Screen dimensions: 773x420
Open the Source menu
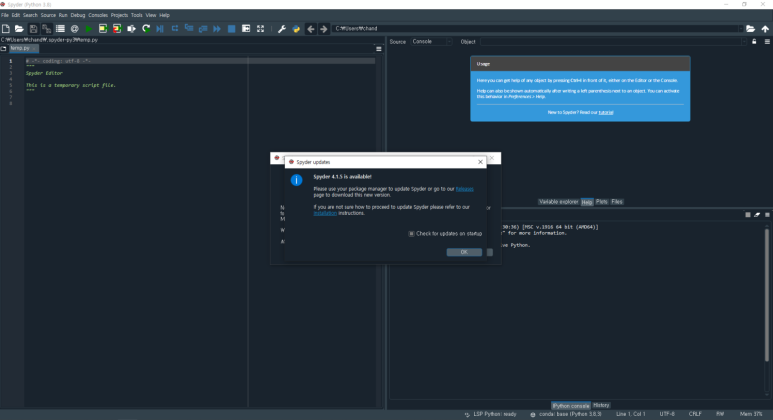48,15
